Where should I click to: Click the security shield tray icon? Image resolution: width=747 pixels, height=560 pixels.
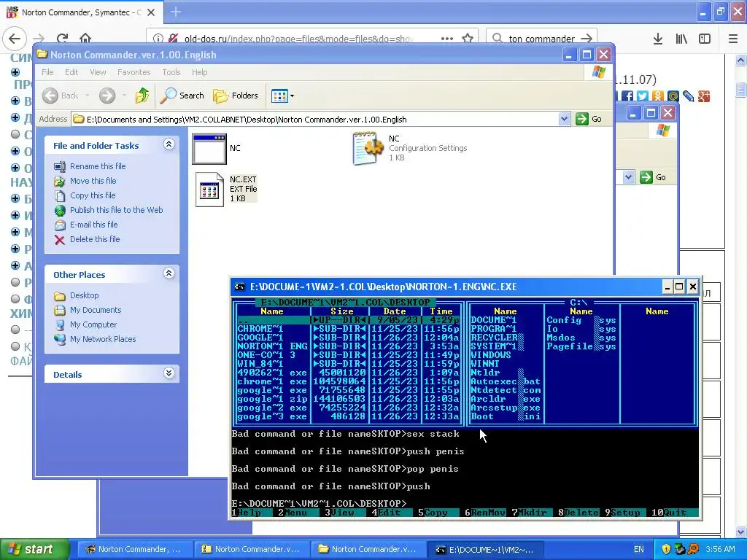pos(665,550)
